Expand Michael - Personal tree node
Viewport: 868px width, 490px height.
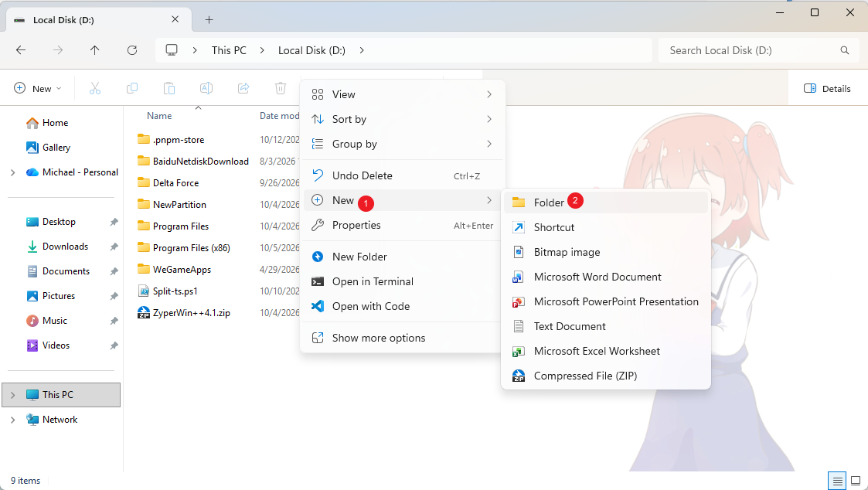tap(12, 173)
